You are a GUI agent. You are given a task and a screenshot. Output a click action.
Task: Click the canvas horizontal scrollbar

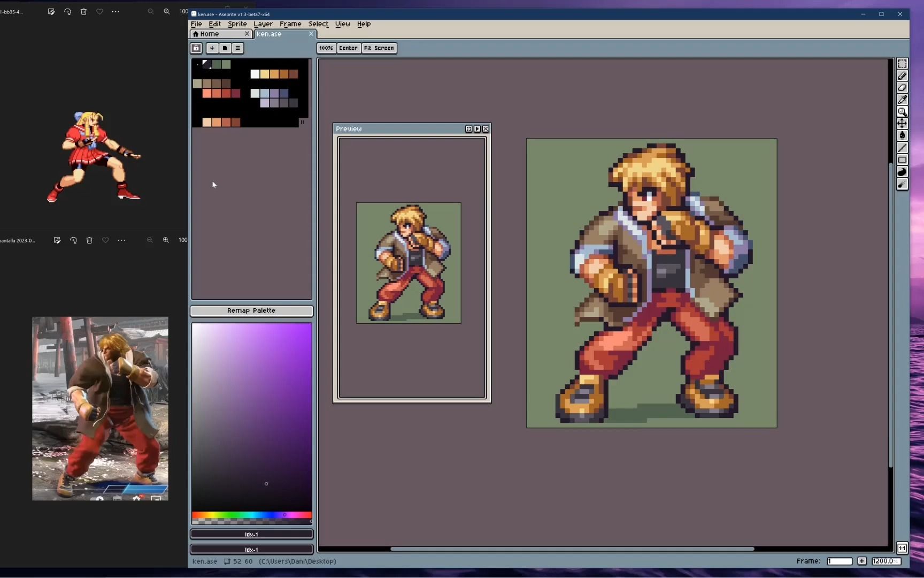click(x=572, y=549)
